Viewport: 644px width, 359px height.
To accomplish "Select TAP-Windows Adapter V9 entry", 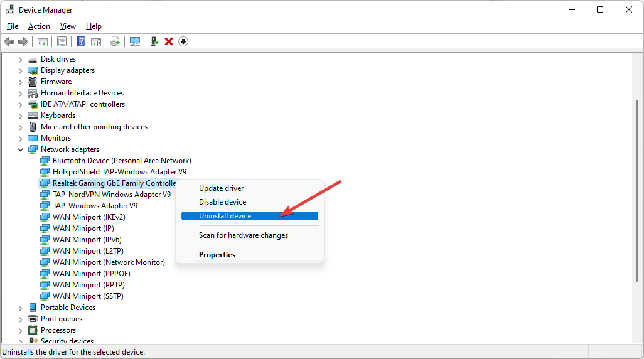I will click(x=95, y=206).
